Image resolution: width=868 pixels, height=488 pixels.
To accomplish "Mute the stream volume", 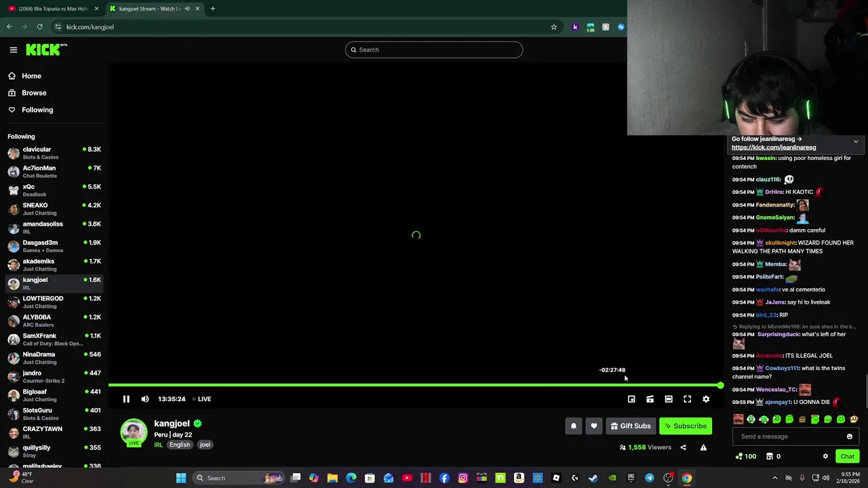I will (x=145, y=399).
